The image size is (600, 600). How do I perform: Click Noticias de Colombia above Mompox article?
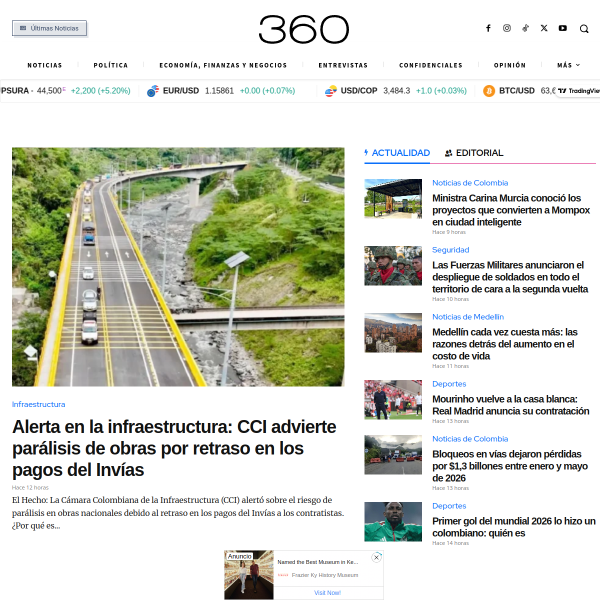(x=470, y=183)
